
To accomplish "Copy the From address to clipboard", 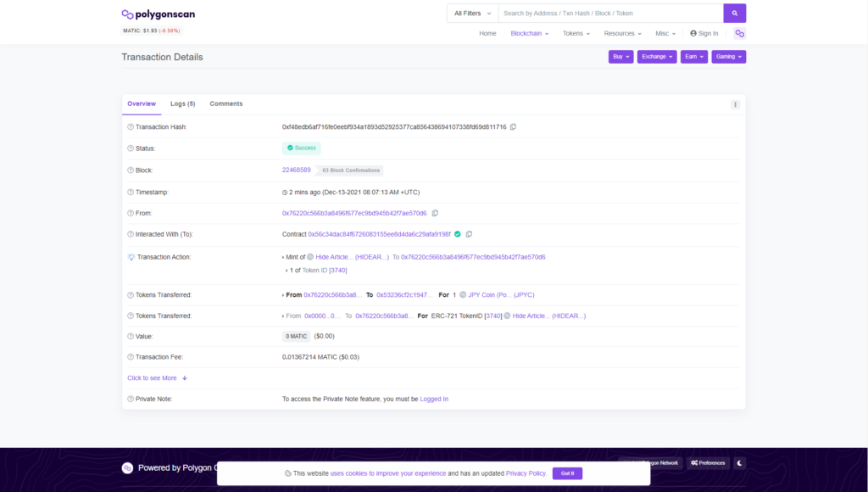I will [435, 213].
